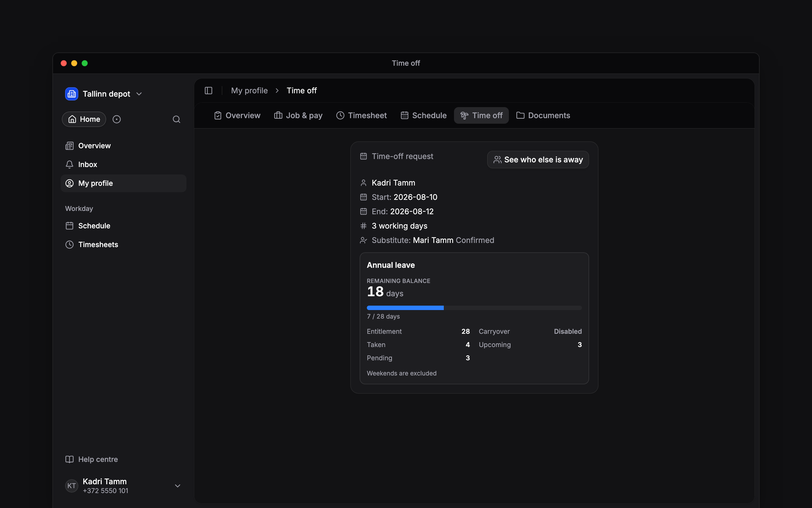Screen dimensions: 812x508
Task: Click the person icon beside Kadri Tamm
Action: [x=364, y=183]
